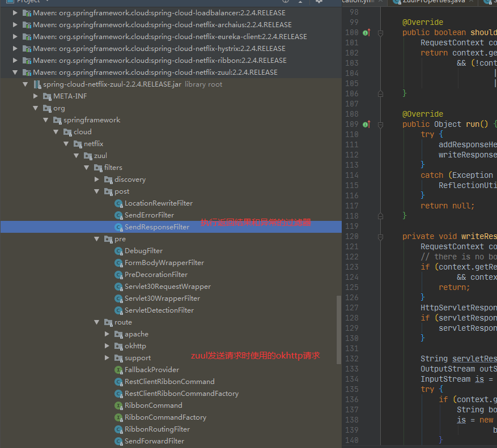Fold the writeResponse method at line 120
The image size is (497, 448).
(x=380, y=237)
